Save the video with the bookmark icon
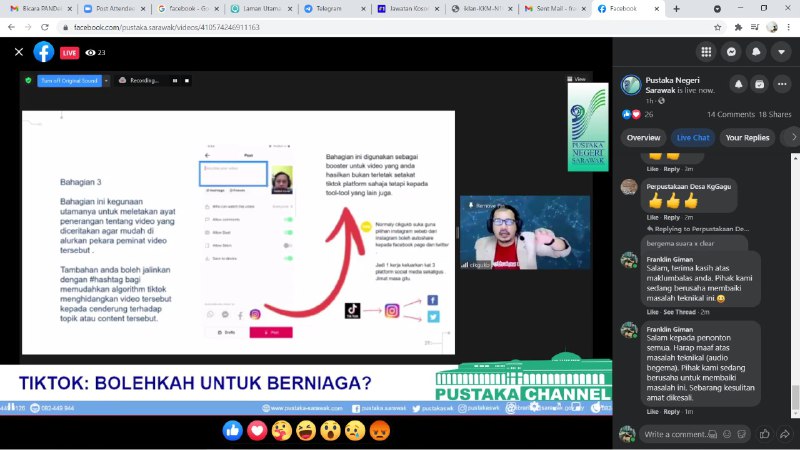 coord(759,85)
